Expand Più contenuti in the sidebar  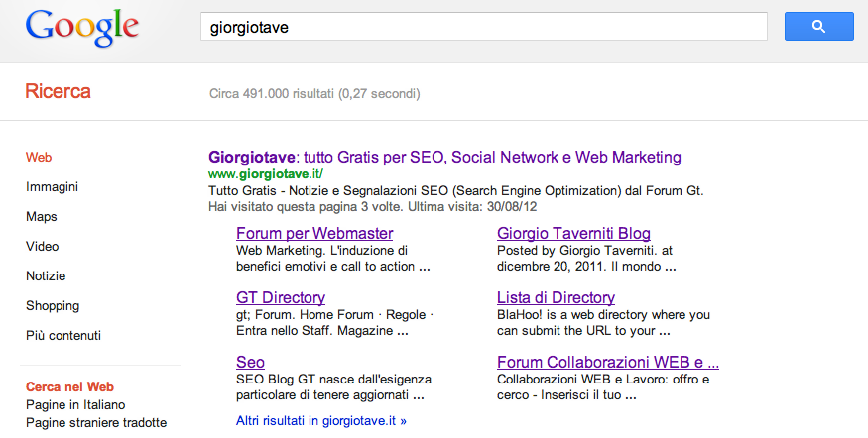pos(63,336)
